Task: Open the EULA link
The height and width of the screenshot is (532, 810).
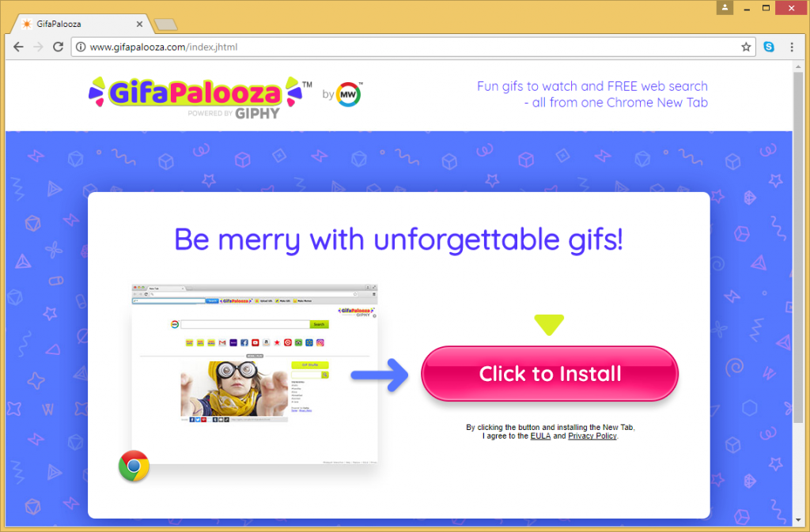Action: pos(540,436)
